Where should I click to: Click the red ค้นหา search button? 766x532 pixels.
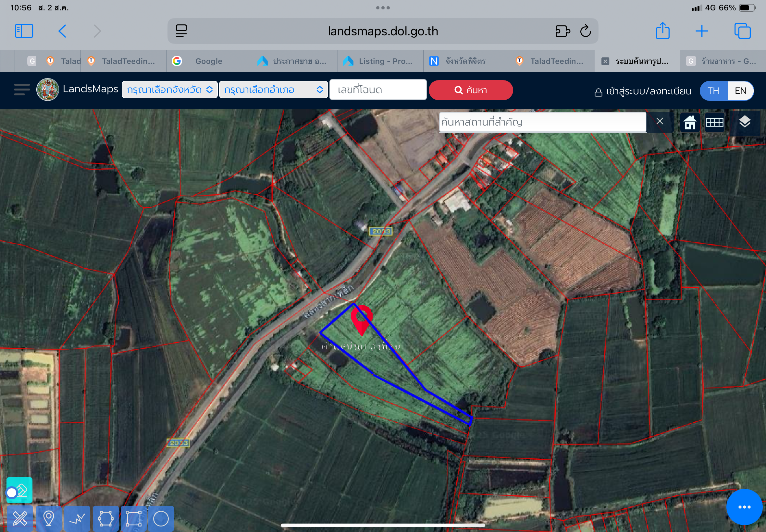[x=471, y=90]
